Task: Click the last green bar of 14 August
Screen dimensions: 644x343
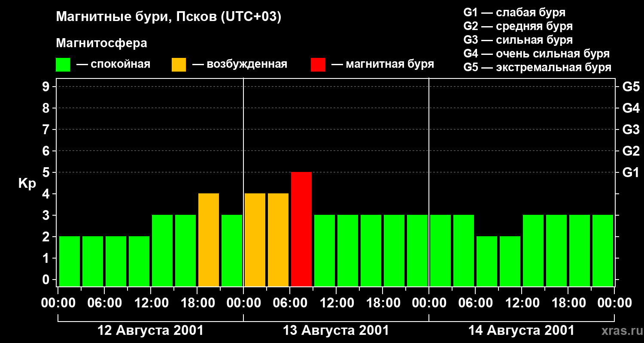Action: click(603, 250)
